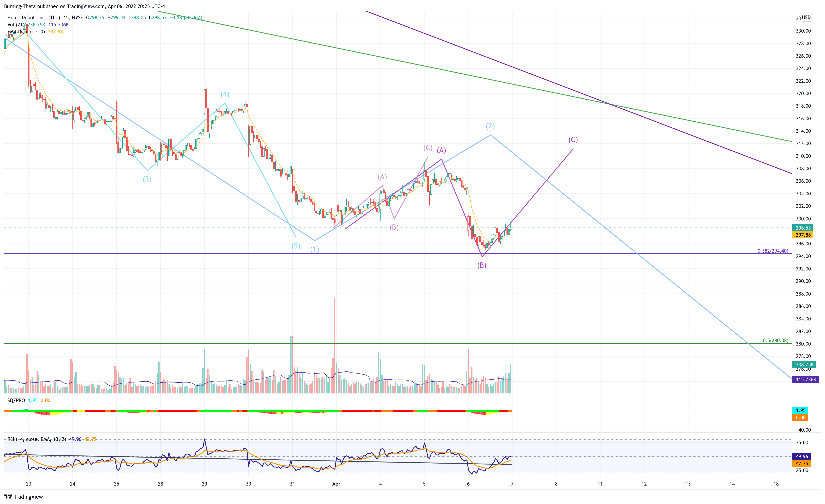825x504 pixels.
Task: Click the cyan (4) wave label
Action: tap(225, 94)
